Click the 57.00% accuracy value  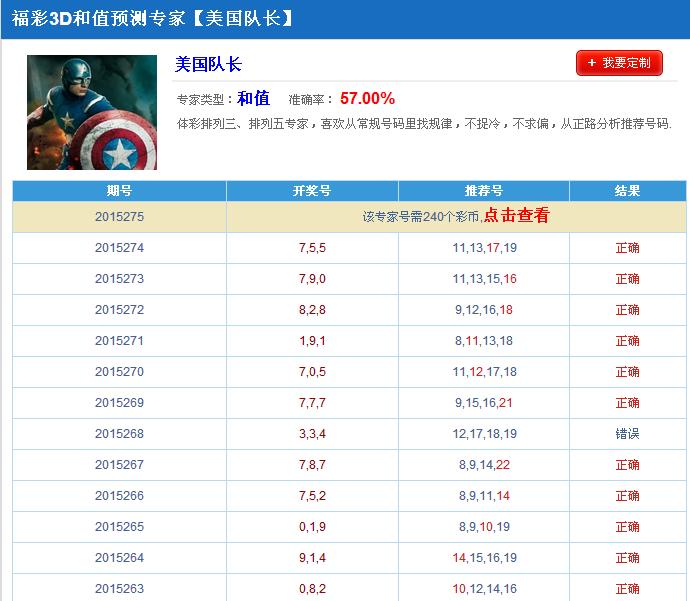(367, 98)
